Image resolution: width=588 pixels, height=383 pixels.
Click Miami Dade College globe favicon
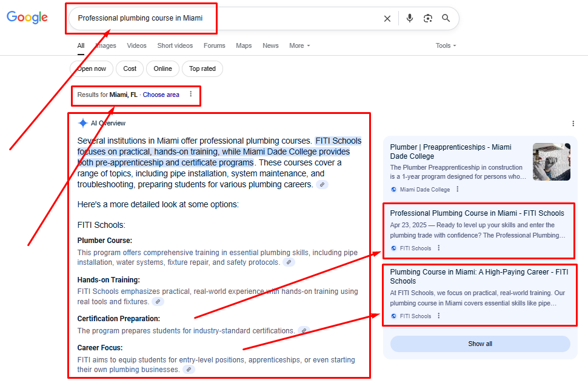pos(394,190)
